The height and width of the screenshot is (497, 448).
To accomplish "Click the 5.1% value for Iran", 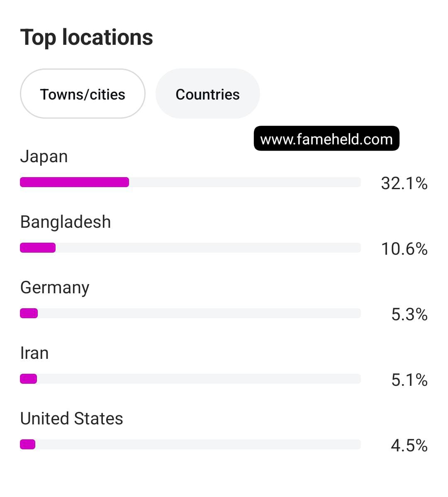I will coord(409,380).
